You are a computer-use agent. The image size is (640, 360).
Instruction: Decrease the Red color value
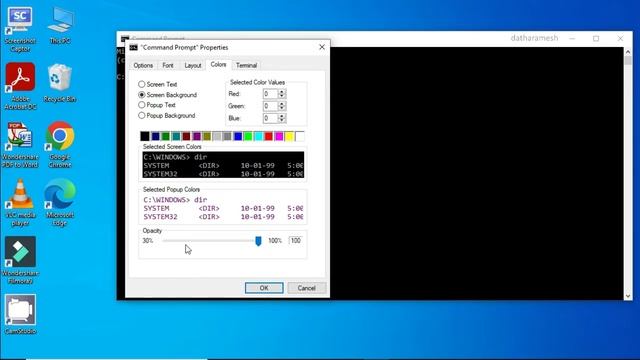282,96
